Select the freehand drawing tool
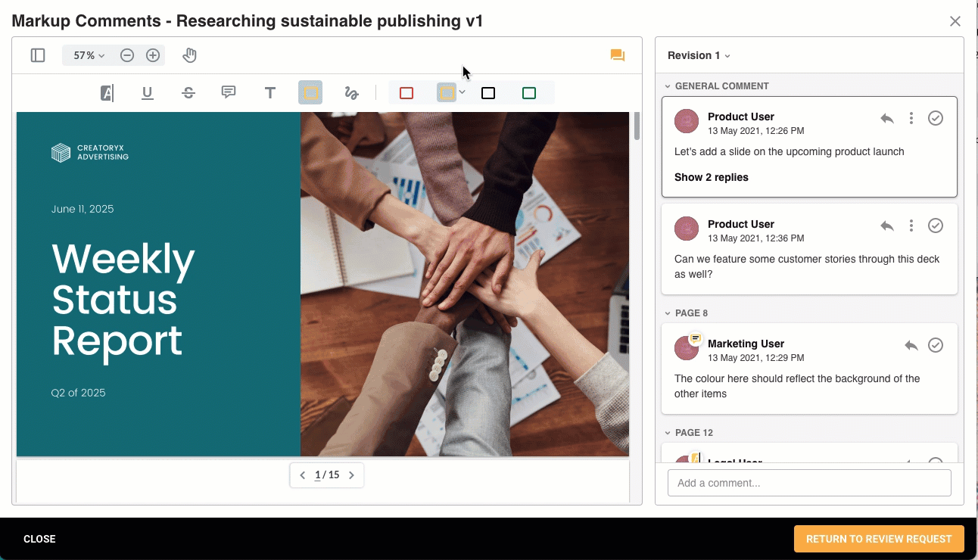The image size is (978, 560). coord(351,93)
